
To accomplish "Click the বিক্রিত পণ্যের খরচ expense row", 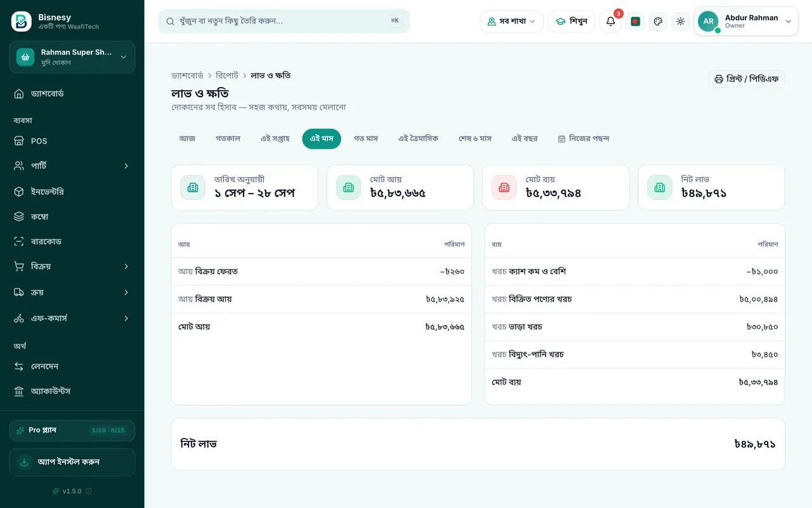I will point(634,299).
